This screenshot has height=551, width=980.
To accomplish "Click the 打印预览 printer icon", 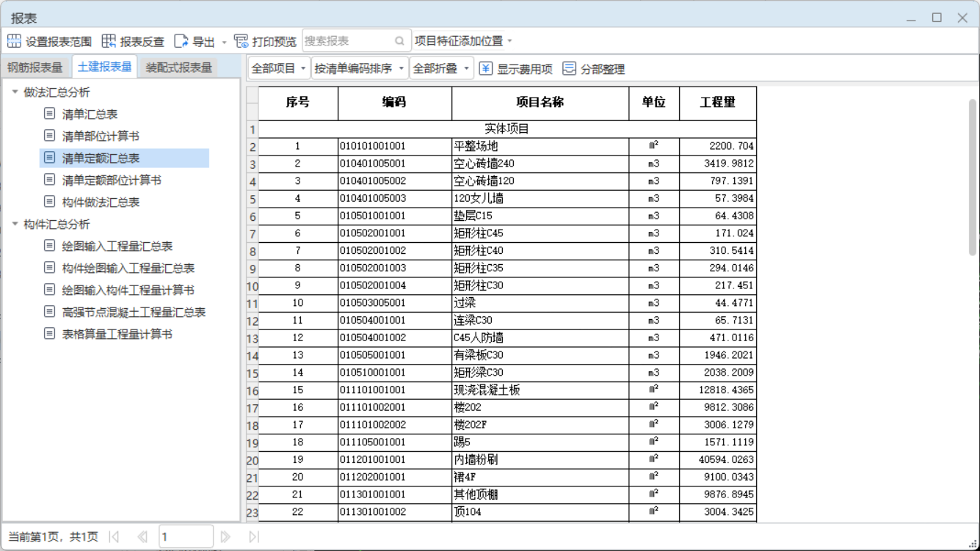I will click(241, 41).
